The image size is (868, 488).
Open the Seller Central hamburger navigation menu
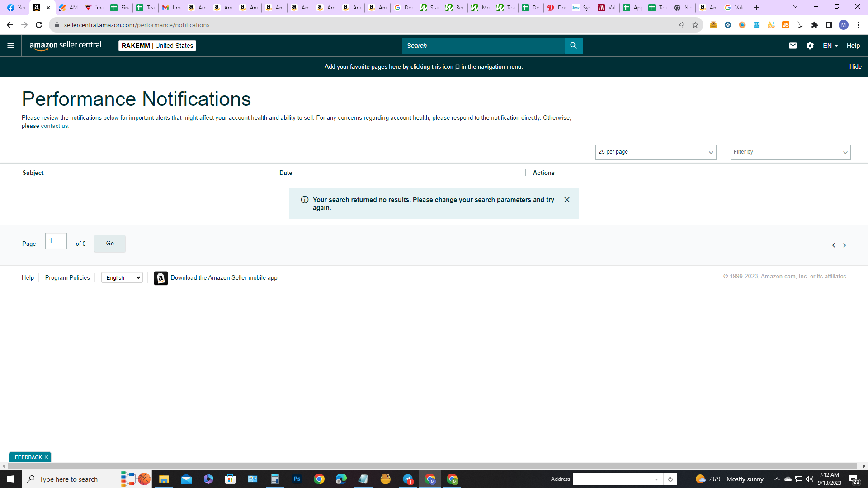coord(11,46)
